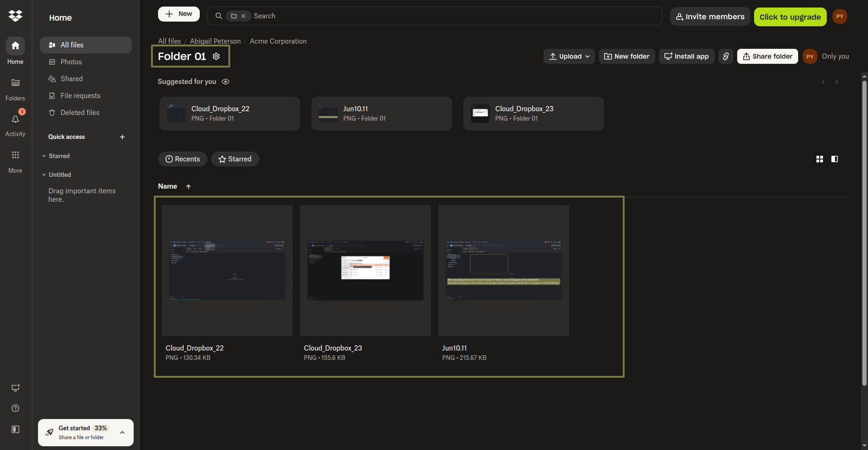The height and width of the screenshot is (450, 868).
Task: Toggle the details side panel view
Action: click(x=835, y=159)
